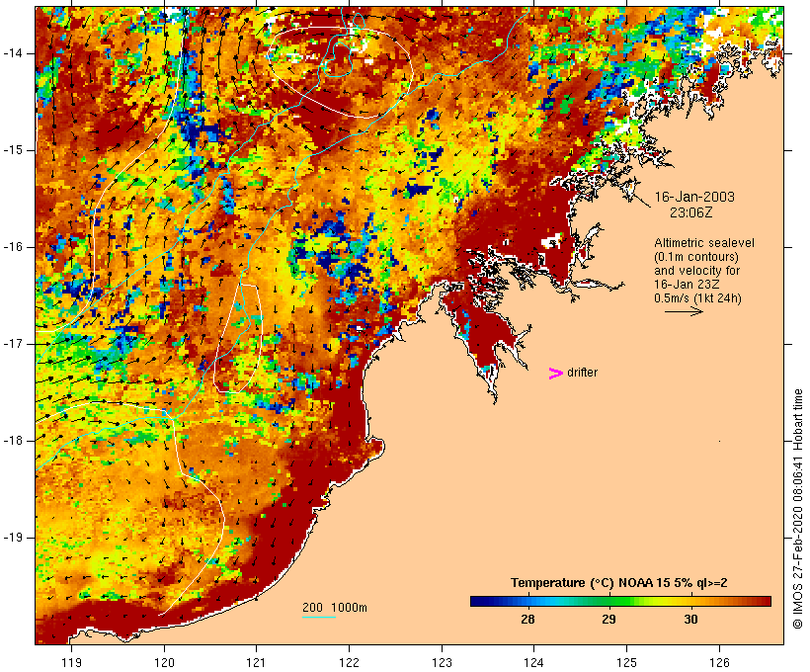Click latitude label -18

click(x=13, y=441)
